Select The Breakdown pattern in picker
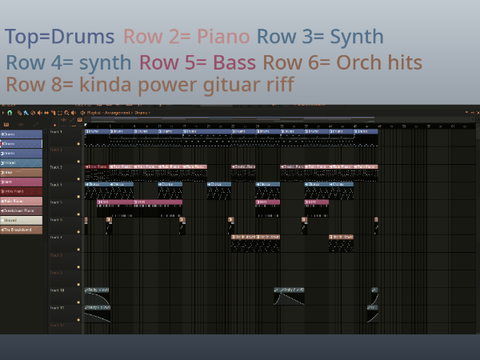The height and width of the screenshot is (360, 480). click(21, 230)
